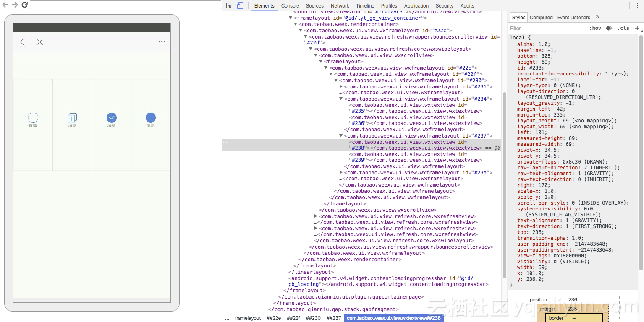Viewport: 644px width, 322px height.
Task: Tap the plus-box 消息 icon
Action: coord(72,118)
